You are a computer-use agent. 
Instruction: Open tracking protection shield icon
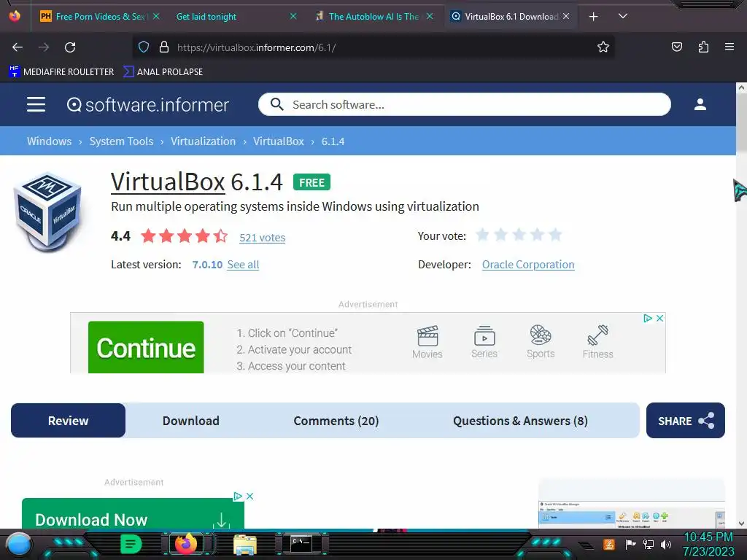pos(144,47)
